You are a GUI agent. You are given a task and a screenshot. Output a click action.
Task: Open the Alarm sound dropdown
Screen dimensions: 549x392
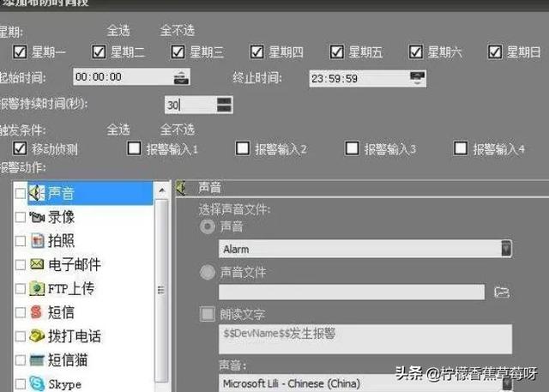(506, 249)
